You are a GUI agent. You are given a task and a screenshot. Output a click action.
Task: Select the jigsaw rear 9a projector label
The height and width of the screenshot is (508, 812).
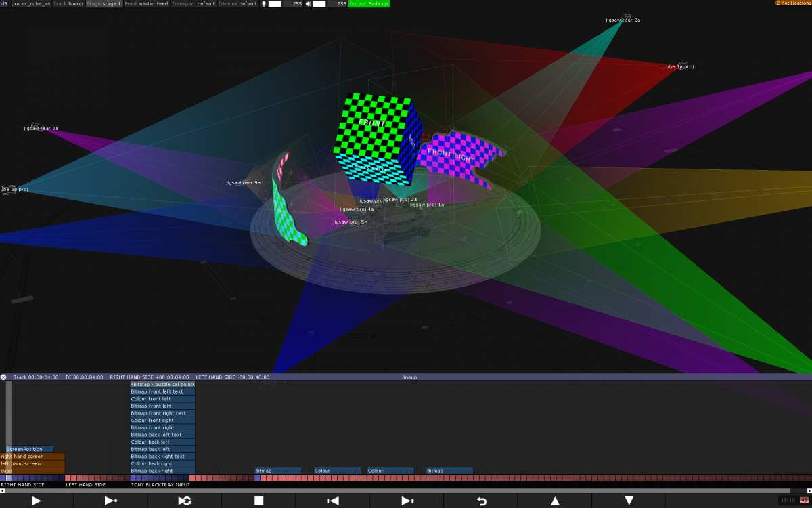coord(243,182)
